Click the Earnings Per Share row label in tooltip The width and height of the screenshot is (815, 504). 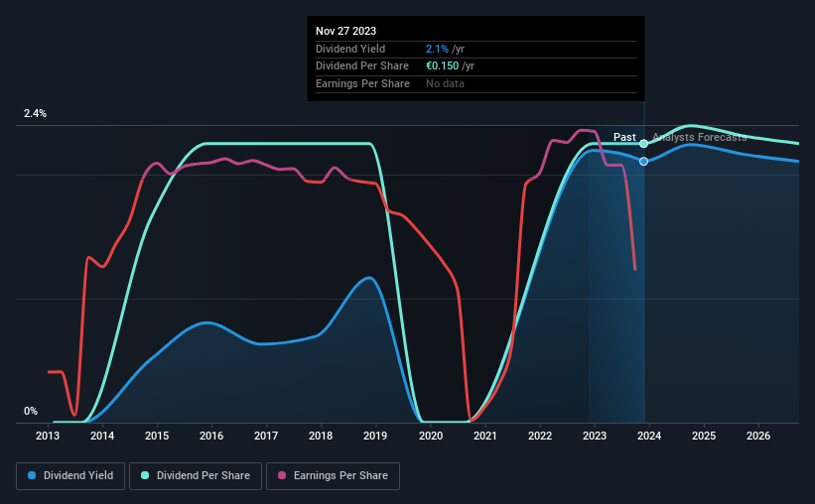(362, 83)
